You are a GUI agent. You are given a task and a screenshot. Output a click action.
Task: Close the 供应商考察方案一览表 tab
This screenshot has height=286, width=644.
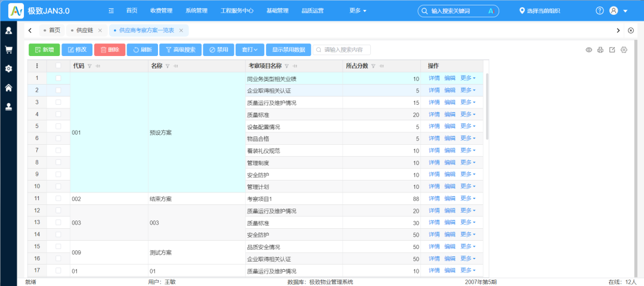tap(181, 30)
